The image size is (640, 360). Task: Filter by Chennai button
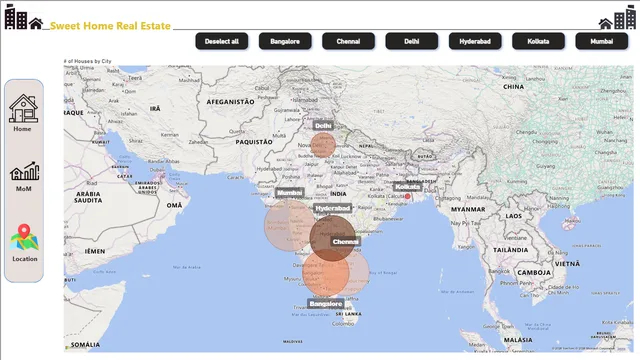click(348, 41)
